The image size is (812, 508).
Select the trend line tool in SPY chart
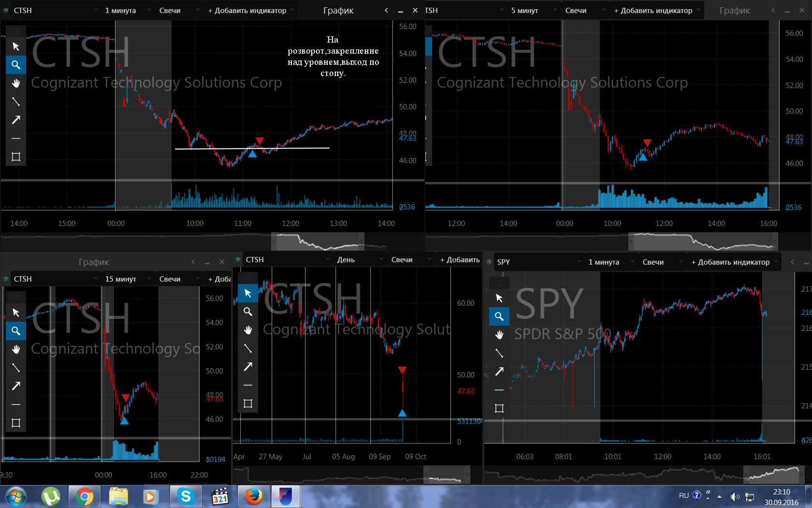[499, 353]
